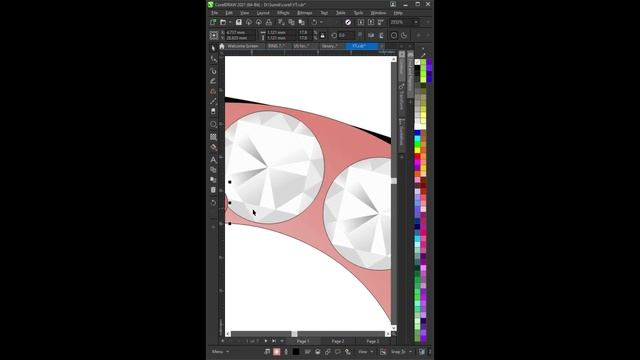Select the Text tool
The width and height of the screenshot is (640, 360).
[213, 160]
